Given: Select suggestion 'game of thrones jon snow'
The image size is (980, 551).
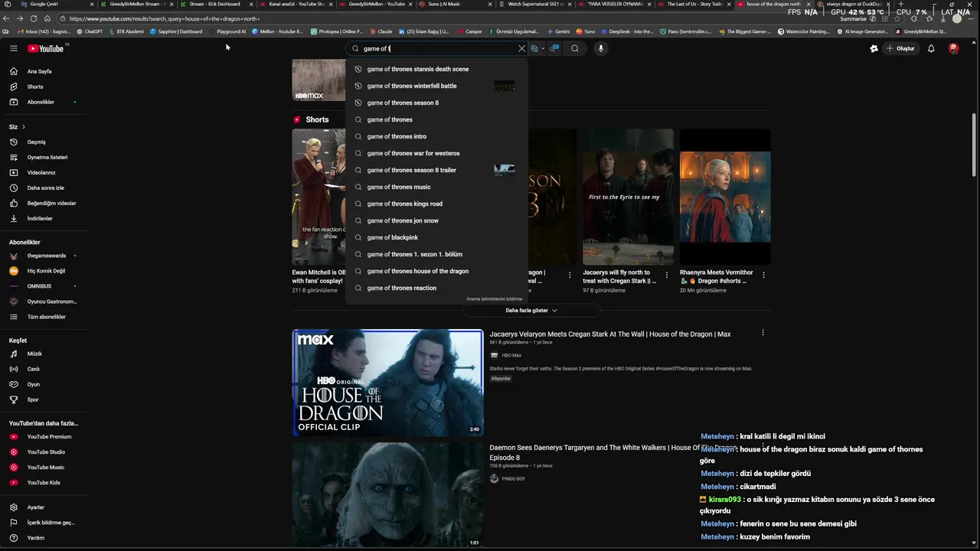Looking at the screenshot, I should tap(436, 220).
